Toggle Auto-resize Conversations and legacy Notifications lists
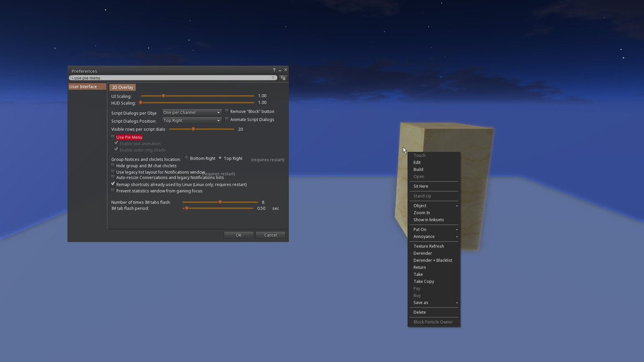The height and width of the screenshot is (362, 644). tap(113, 177)
